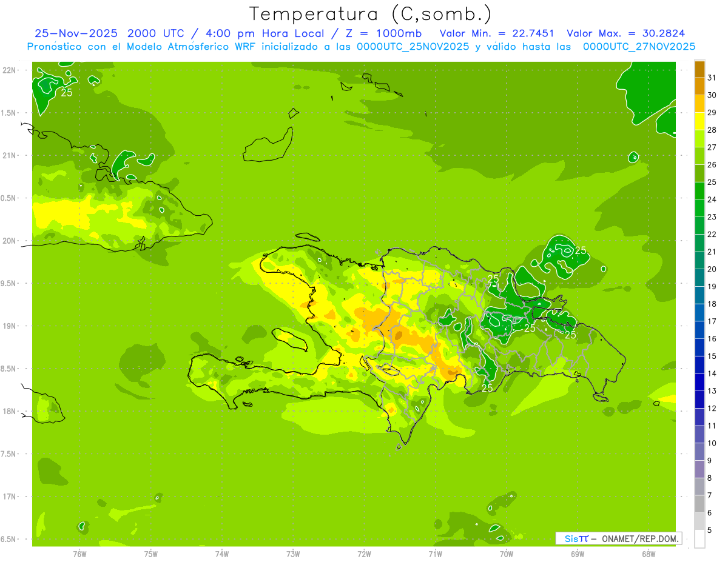
Task: Click the color scale value 10
Action: tap(712, 443)
